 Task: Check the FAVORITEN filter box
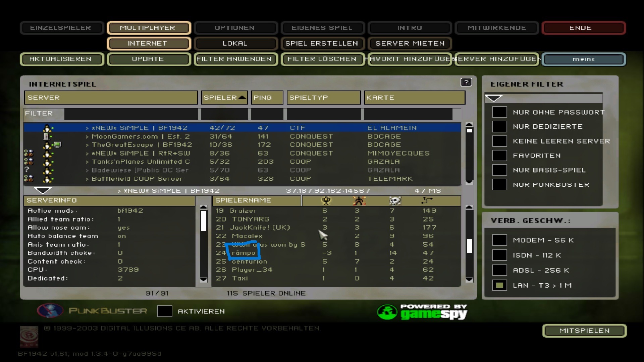tap(499, 156)
